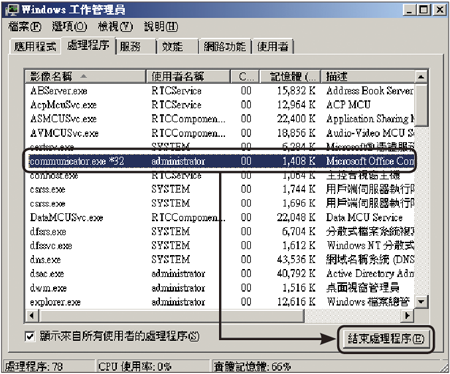Sort by 影像名稱 column header
Image resolution: width=450 pixels, height=374 pixels.
[x=86, y=77]
